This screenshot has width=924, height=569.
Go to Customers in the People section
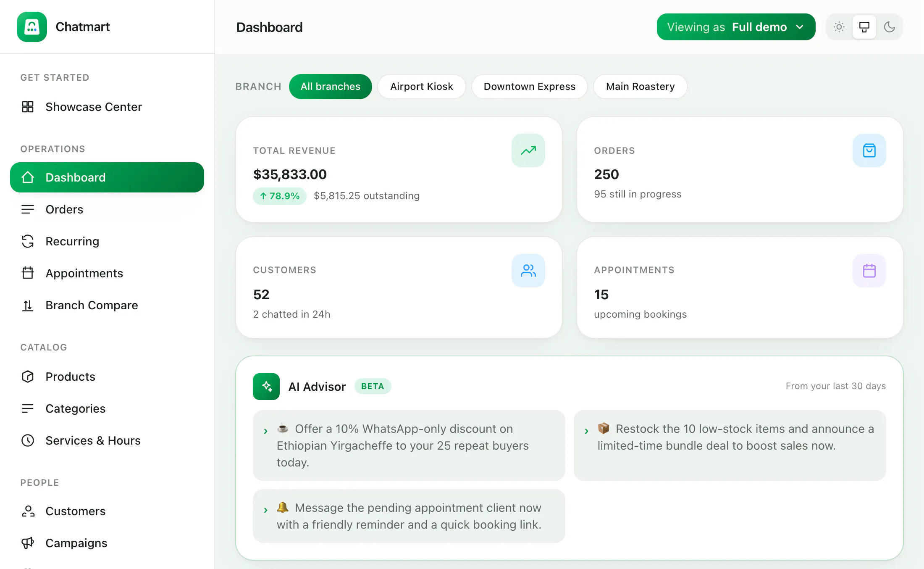107,511
